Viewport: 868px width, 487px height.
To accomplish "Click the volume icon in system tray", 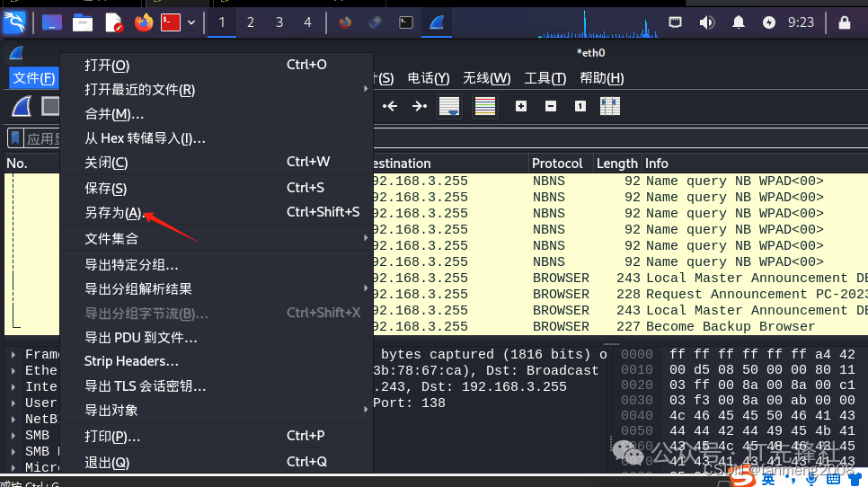I will point(707,22).
